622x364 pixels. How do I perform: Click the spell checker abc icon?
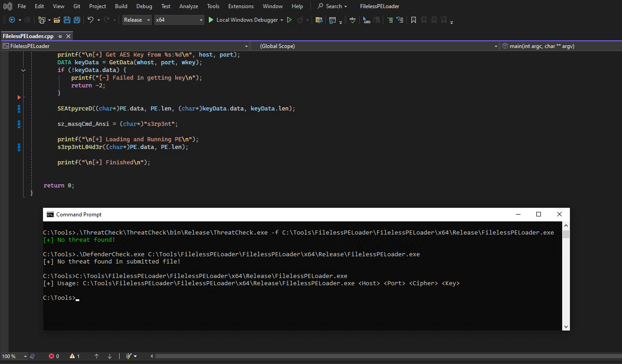click(352, 20)
